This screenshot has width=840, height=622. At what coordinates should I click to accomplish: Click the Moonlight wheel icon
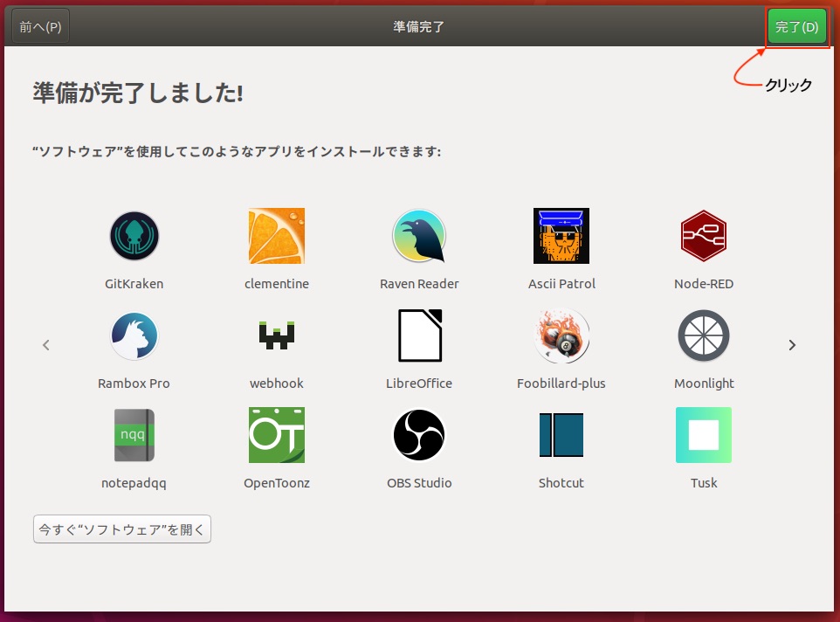[x=704, y=335]
